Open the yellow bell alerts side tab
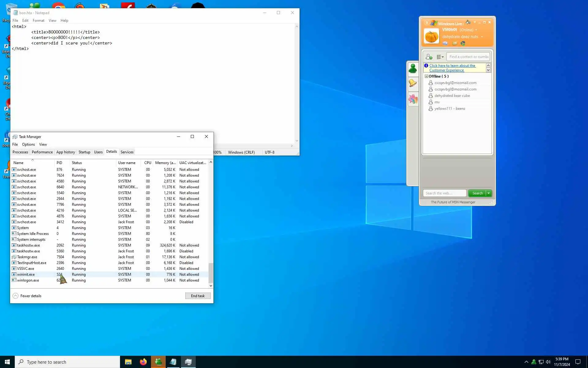The height and width of the screenshot is (368, 588). point(413,83)
